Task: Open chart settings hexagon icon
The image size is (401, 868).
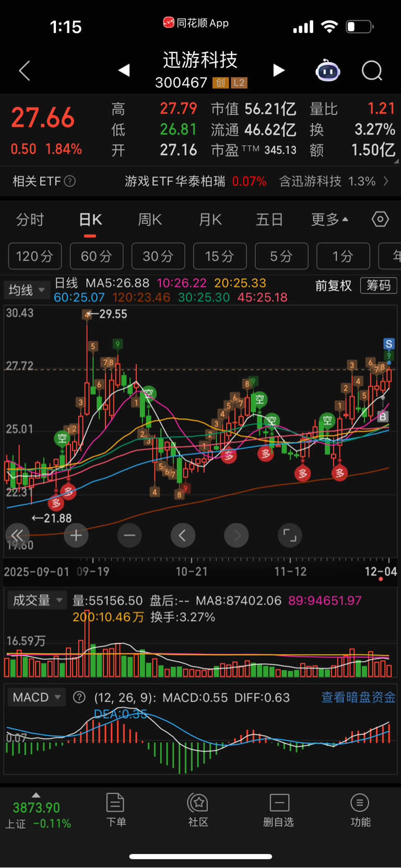Action: pos(380,219)
